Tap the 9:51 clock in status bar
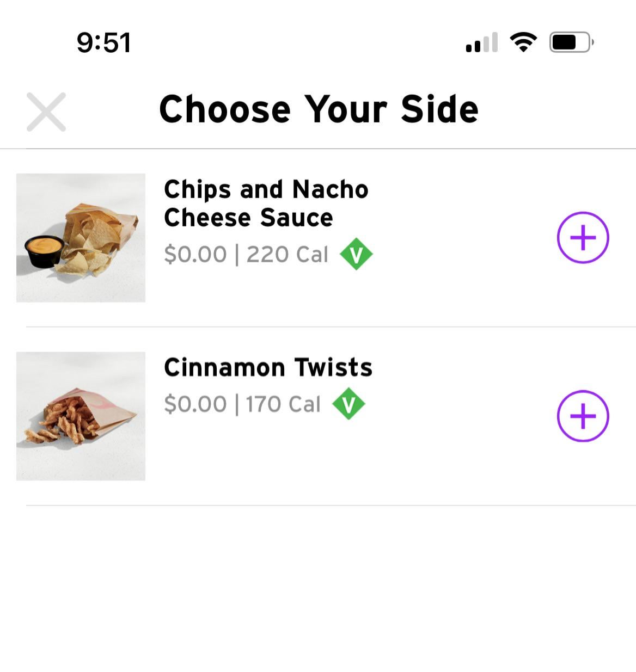636x672 pixels. (x=103, y=42)
